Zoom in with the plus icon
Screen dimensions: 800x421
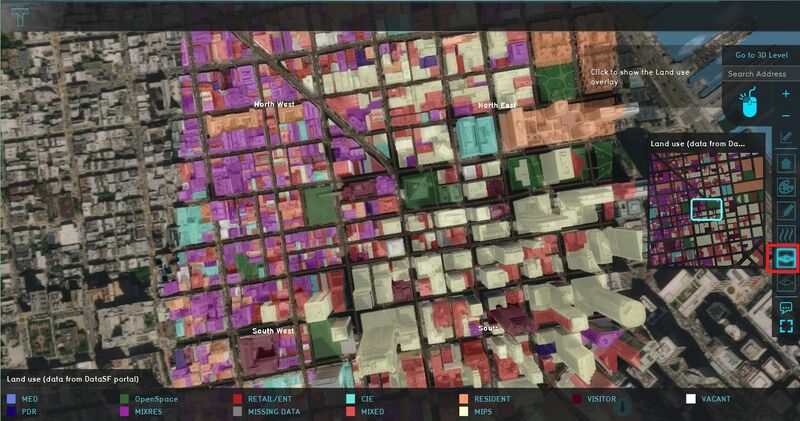point(786,94)
